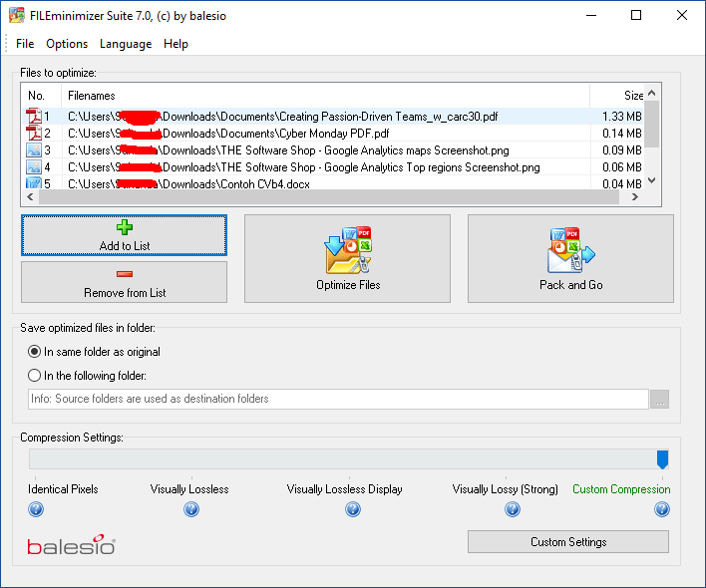Image resolution: width=706 pixels, height=588 pixels.
Task: Click the Visually Lossless Display label
Action: 344,489
